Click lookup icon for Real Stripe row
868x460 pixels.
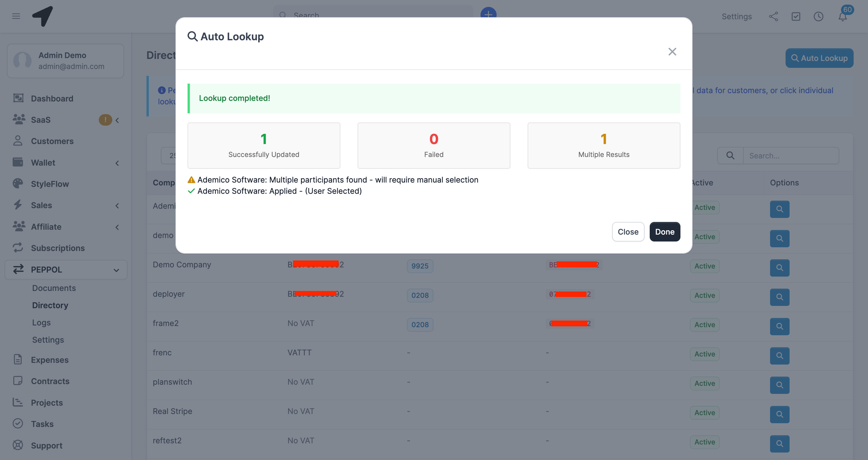(x=779, y=415)
